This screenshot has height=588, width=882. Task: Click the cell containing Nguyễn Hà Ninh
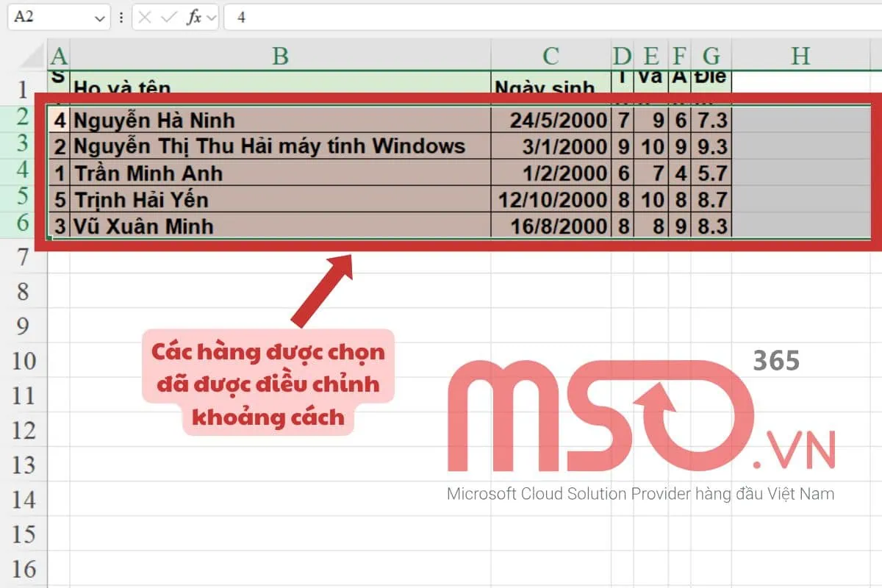click(x=280, y=120)
